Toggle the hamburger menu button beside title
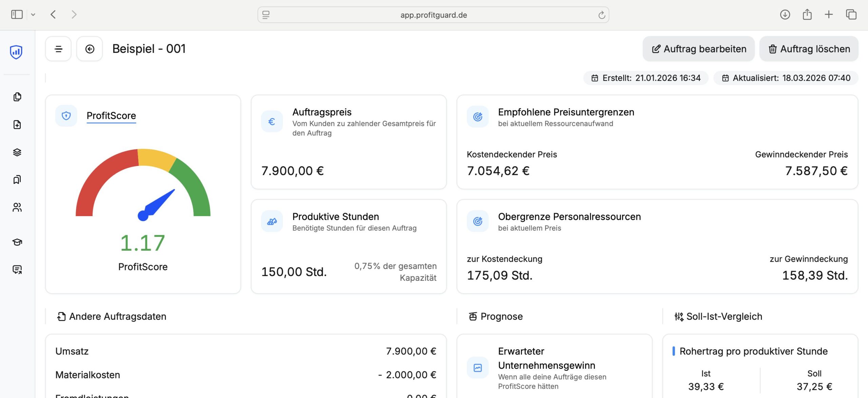 click(x=58, y=49)
